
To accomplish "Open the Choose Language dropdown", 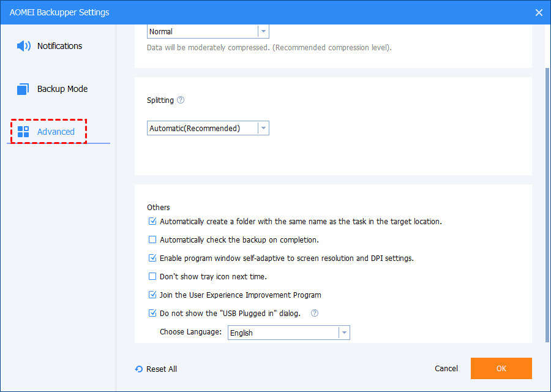I will [x=344, y=333].
